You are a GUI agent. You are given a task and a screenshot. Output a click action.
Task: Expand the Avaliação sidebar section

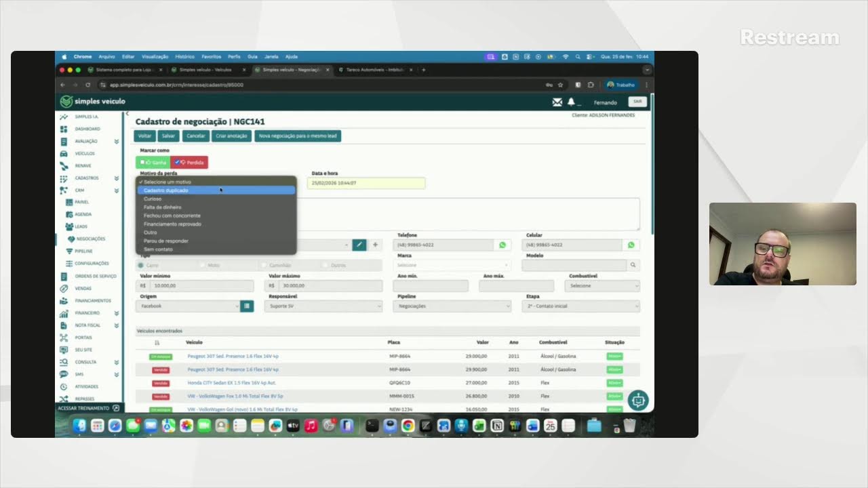tap(116, 141)
